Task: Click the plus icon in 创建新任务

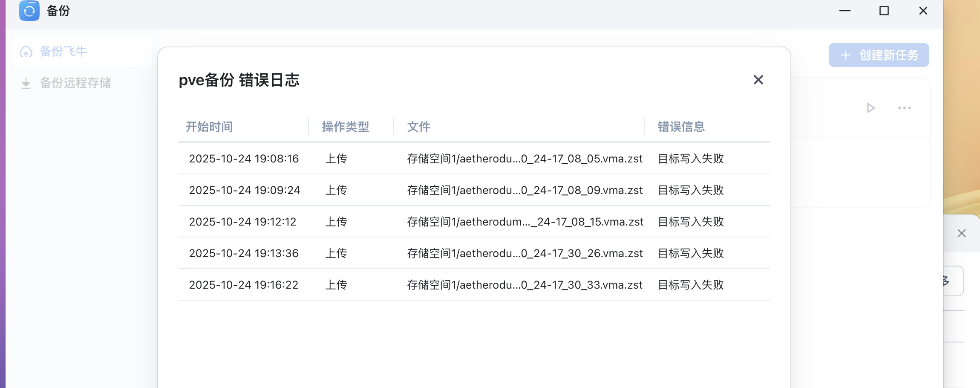Action: coord(845,55)
